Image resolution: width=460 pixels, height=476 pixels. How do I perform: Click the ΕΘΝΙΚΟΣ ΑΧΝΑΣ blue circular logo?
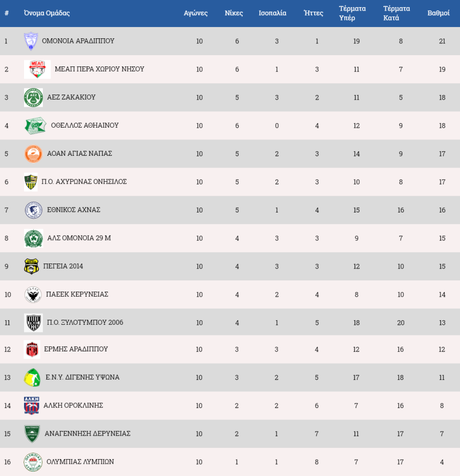tap(33, 210)
